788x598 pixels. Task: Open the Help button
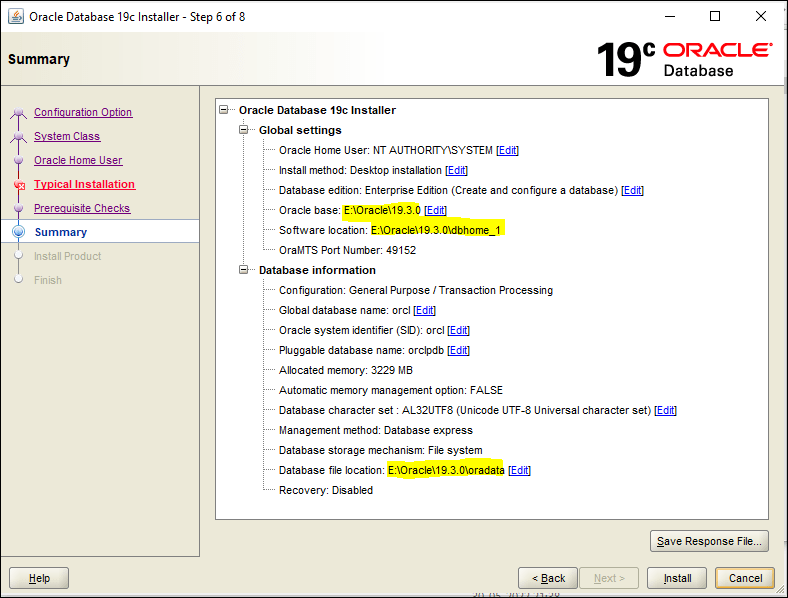(x=39, y=578)
